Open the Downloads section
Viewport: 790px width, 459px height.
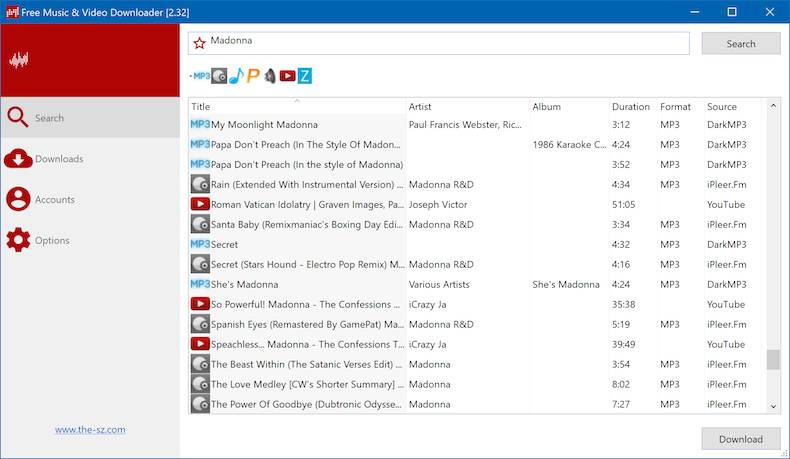click(59, 159)
